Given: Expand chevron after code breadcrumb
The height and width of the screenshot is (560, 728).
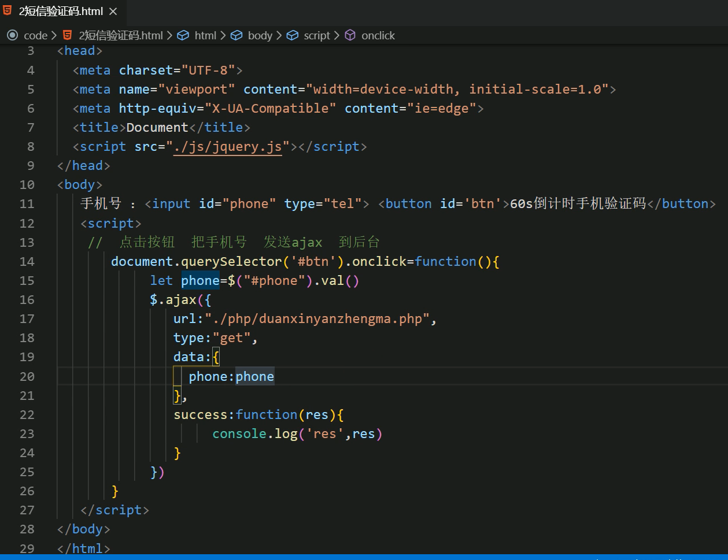Looking at the screenshot, I should coord(54,35).
